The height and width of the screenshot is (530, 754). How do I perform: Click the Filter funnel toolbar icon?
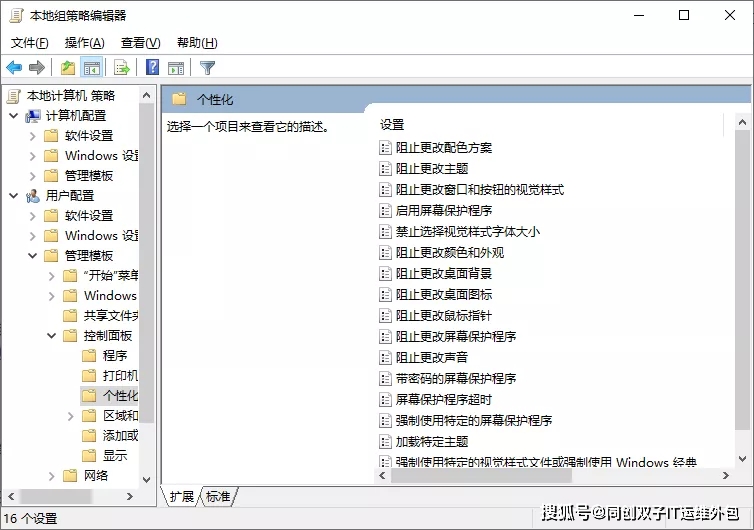tap(207, 68)
